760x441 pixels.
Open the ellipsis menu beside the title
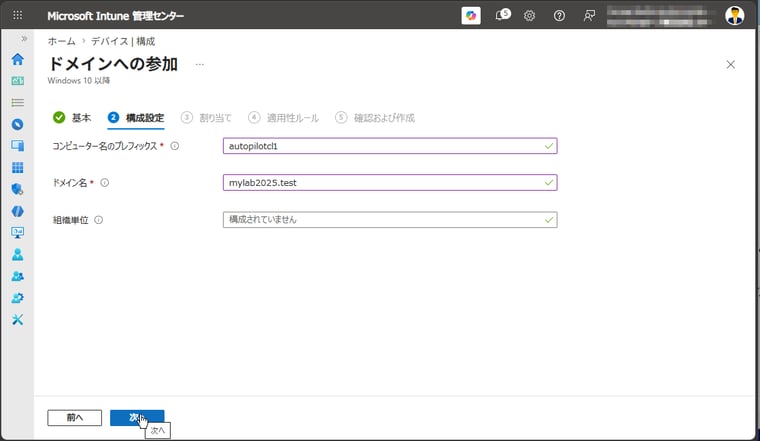[200, 64]
